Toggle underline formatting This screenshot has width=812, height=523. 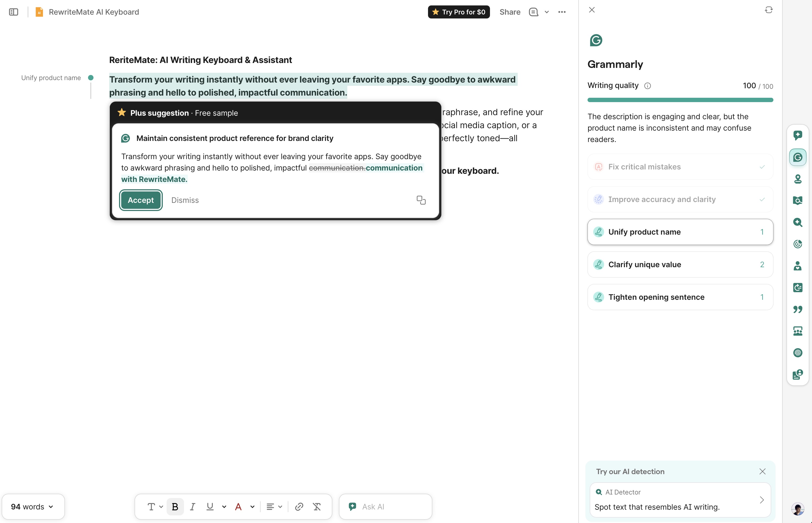[210, 507]
